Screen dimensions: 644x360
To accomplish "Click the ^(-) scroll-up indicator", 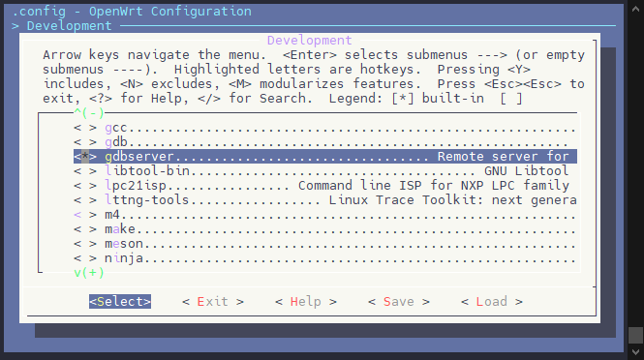I will [89, 112].
